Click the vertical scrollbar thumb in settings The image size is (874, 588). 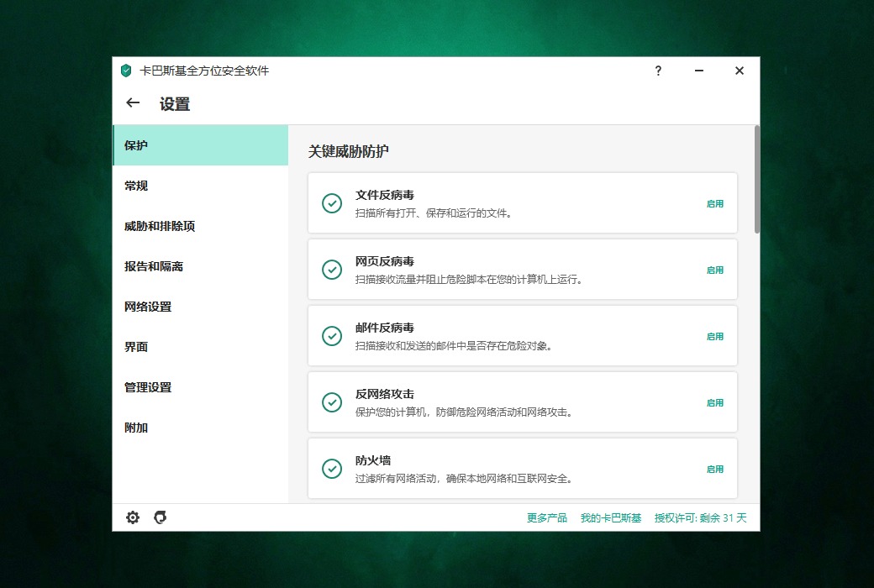[x=757, y=180]
